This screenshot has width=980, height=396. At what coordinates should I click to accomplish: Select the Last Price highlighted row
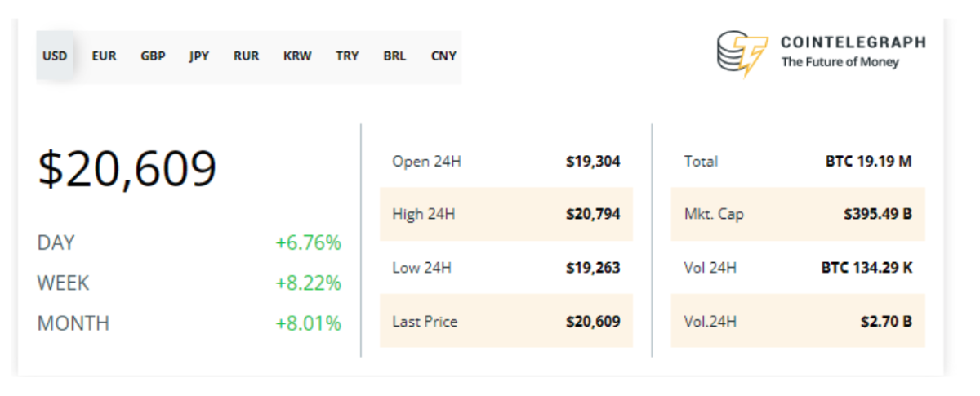click(506, 321)
